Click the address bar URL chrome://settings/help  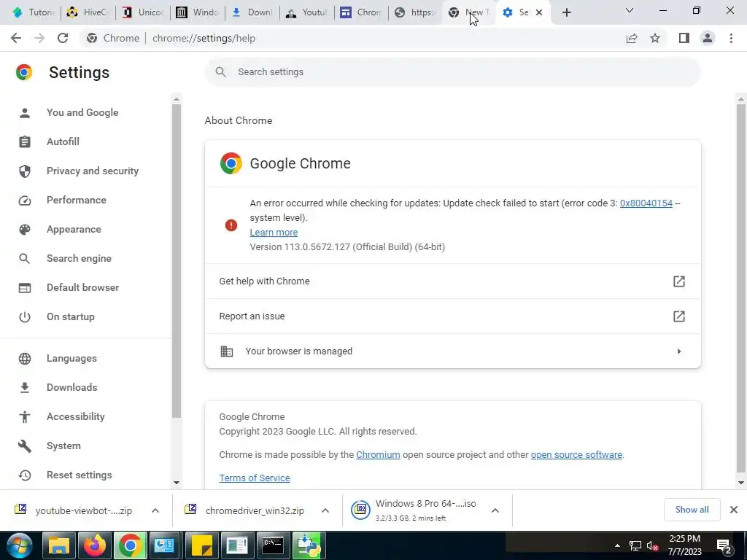pos(204,38)
